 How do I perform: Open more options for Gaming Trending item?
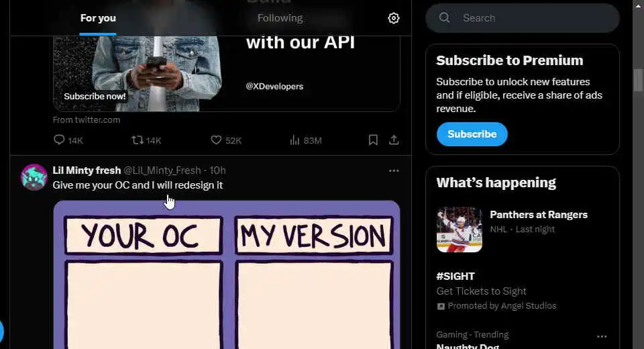(x=602, y=336)
